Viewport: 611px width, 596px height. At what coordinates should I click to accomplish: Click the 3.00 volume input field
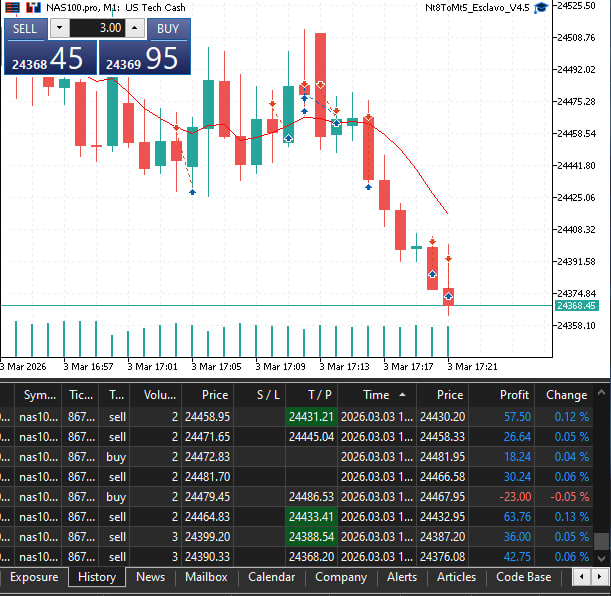(97, 29)
